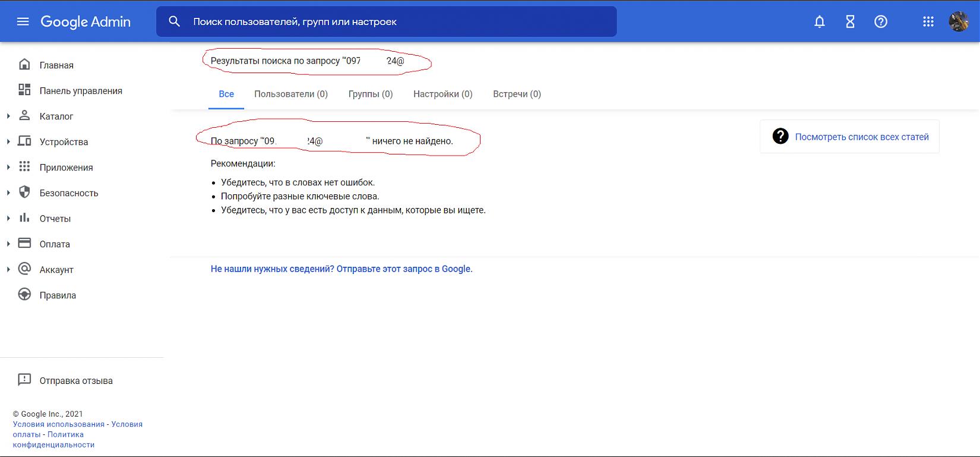Viewport: 980px width, 457px height.
Task: Click the Правила rules icon
Action: coord(24,294)
